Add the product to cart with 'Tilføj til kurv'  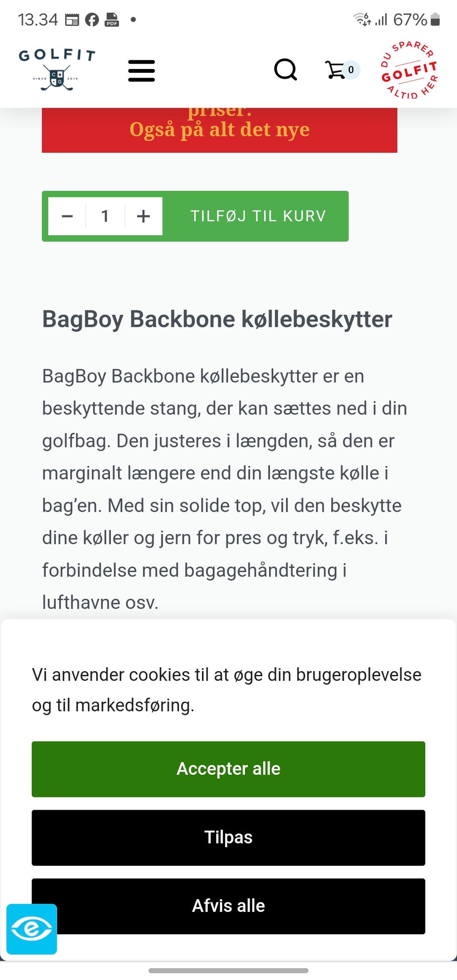(x=257, y=216)
